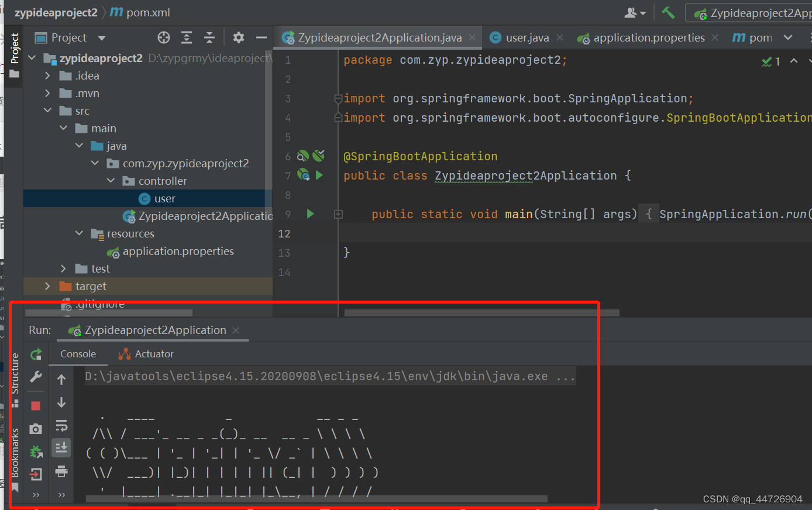The image size is (812, 510).
Task: Click the Down stack trace arrow
Action: tap(61, 402)
